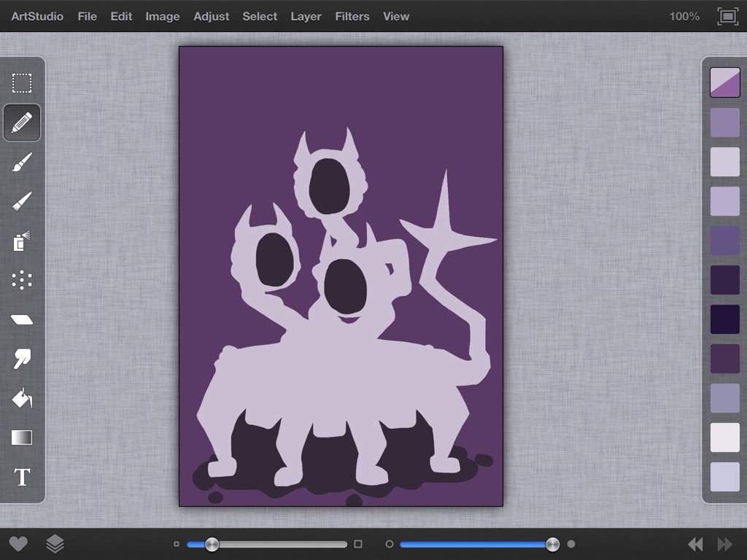Open the Image menu
This screenshot has width=747, height=560.
click(163, 16)
